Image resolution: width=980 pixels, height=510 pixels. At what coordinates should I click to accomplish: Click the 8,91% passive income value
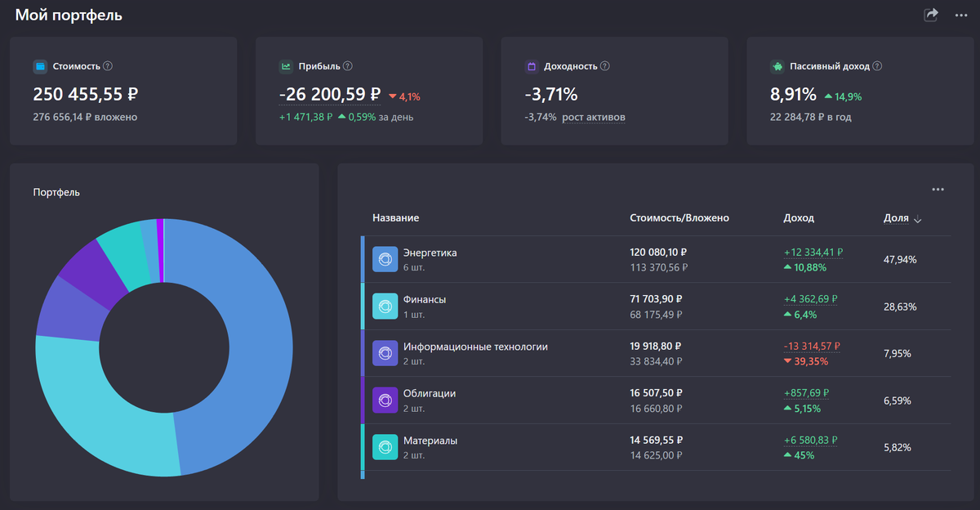[x=793, y=94]
